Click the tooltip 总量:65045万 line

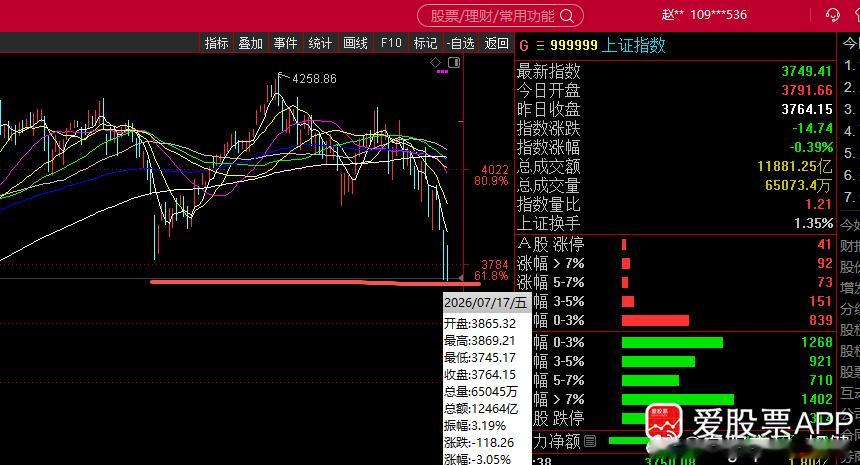pyautogui.click(x=480, y=392)
